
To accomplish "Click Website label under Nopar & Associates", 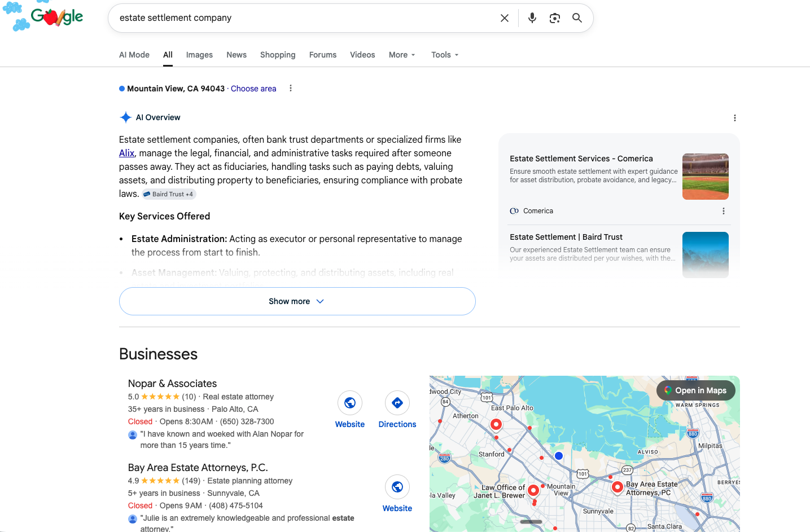I will 350,424.
